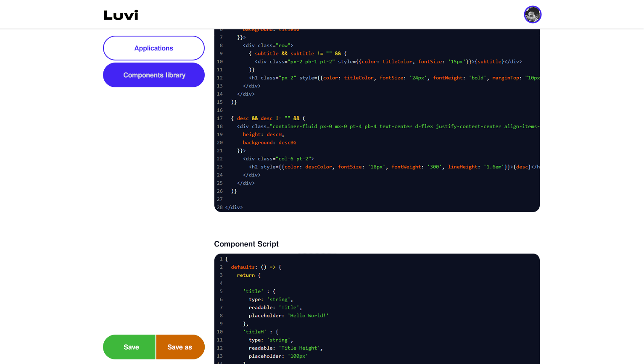The image size is (644, 364).
Task: Click the readable: 'Title', line
Action: point(275,308)
